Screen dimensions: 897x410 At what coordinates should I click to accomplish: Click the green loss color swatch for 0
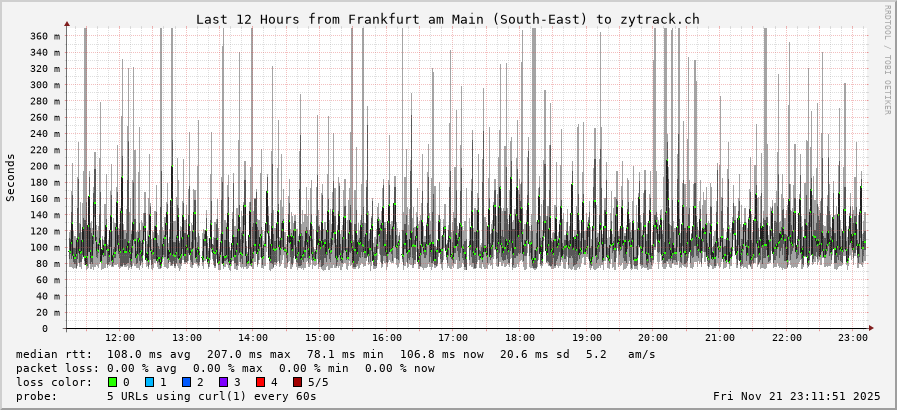[x=112, y=382]
